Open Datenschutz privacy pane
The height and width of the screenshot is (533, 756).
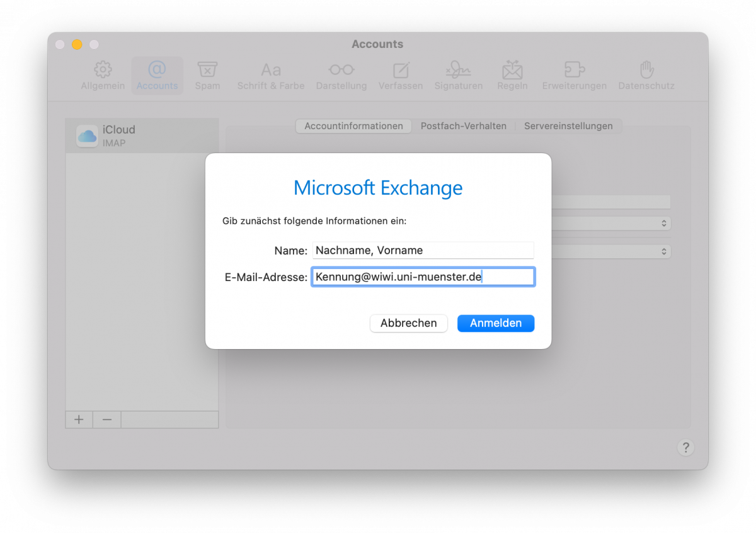(x=646, y=76)
